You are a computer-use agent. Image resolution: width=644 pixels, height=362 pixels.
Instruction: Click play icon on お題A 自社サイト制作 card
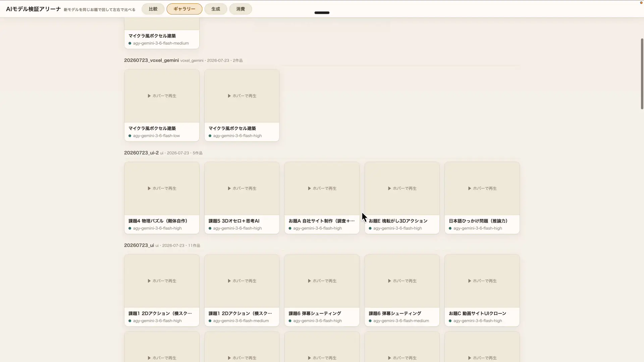pyautogui.click(x=310, y=188)
